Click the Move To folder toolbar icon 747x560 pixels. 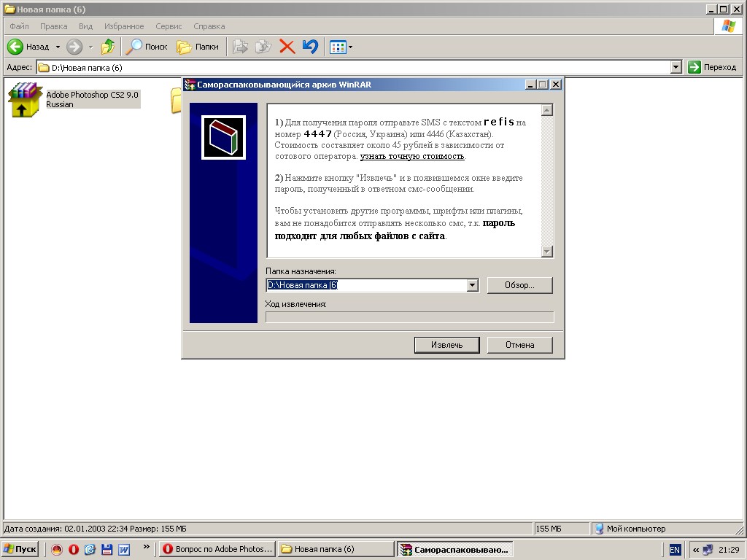pyautogui.click(x=240, y=47)
